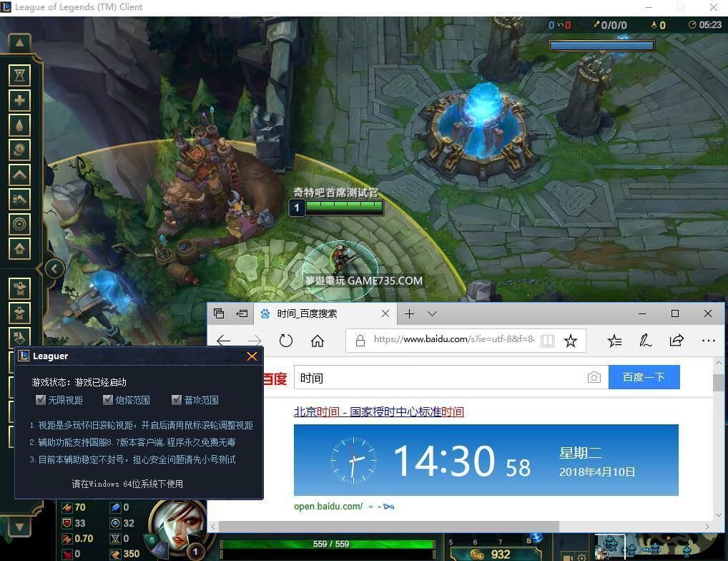The width and height of the screenshot is (728, 561).
Task: Click the attack damage stat icon showing 70
Action: point(67,507)
